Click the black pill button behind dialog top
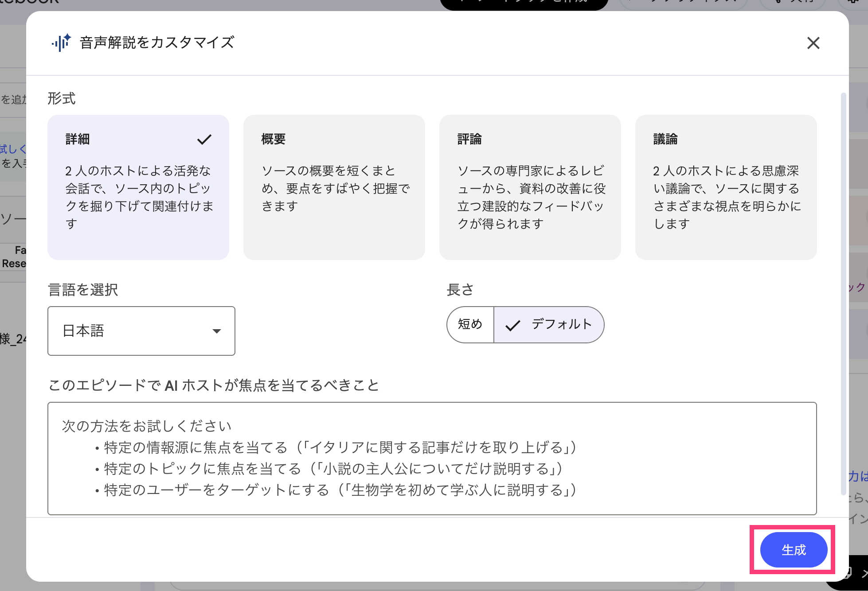The height and width of the screenshot is (591, 868). pyautogui.click(x=524, y=4)
